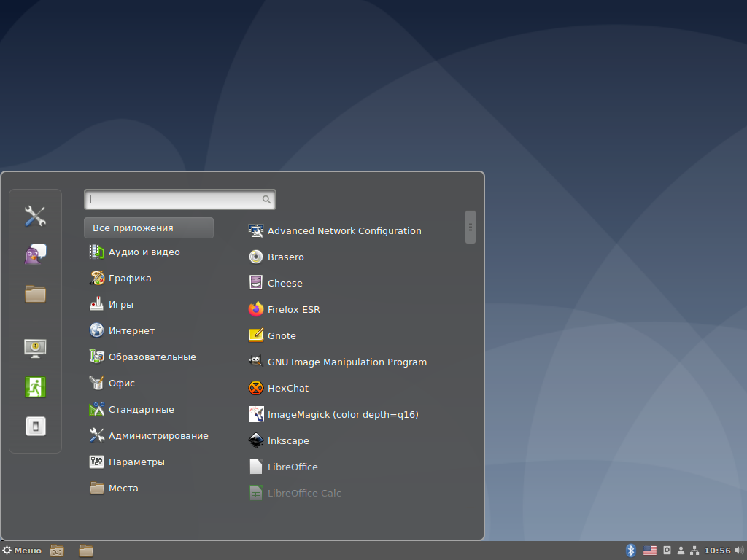Screen dimensions: 747x560
Task: Click the LibreOffice Calc spreadsheet icon
Action: pyautogui.click(x=256, y=493)
